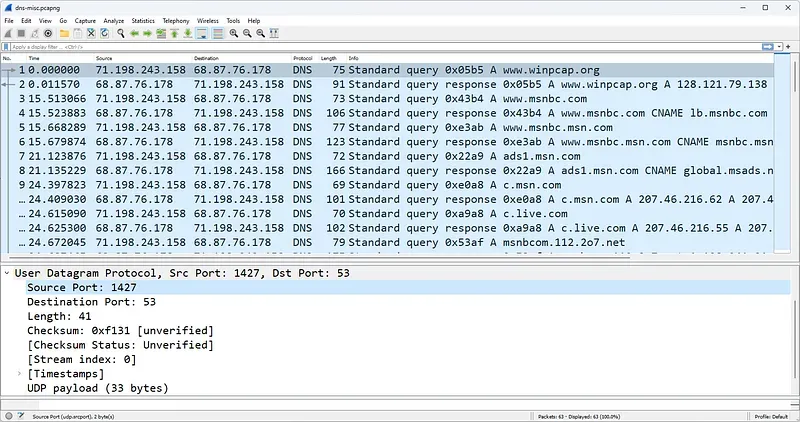This screenshot has width=800, height=422.
Task: Open the Analyze menu
Action: pyautogui.click(x=113, y=21)
